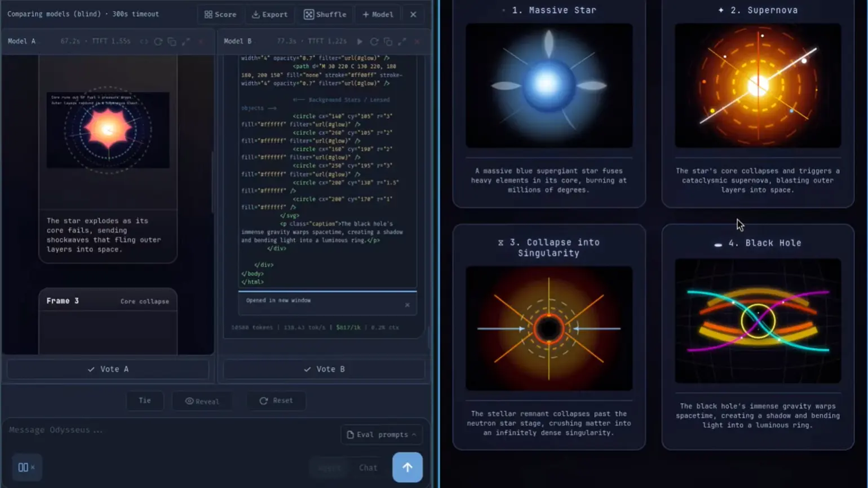Shuffle the compared models
The height and width of the screenshot is (488, 868).
[325, 14]
